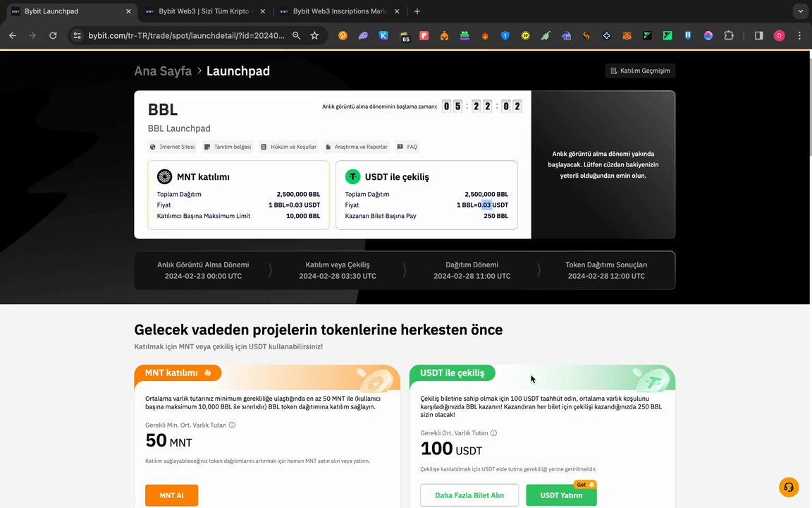812x508 pixels.
Task: Open the MetaMask fox extension
Action: pyautogui.click(x=627, y=36)
